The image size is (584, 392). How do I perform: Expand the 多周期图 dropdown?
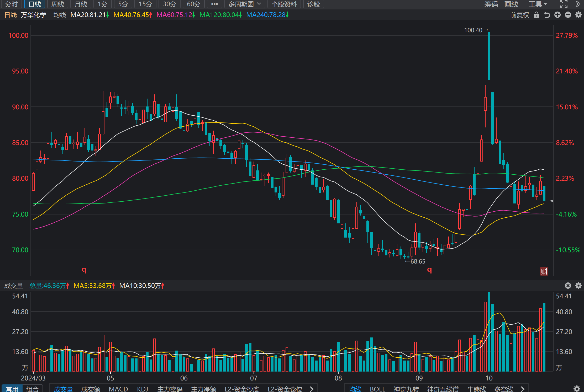pyautogui.click(x=245, y=4)
